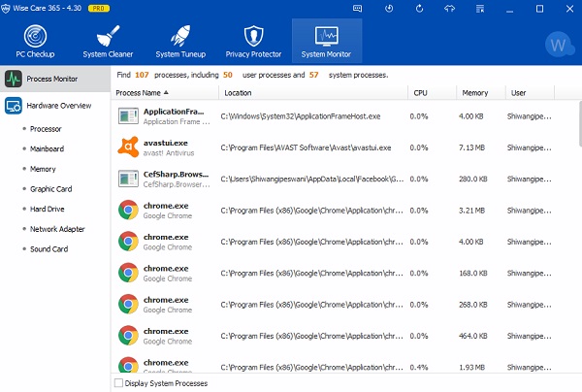Click the 57 system processes count
Viewport: 582px width, 392px height.
pyautogui.click(x=313, y=75)
